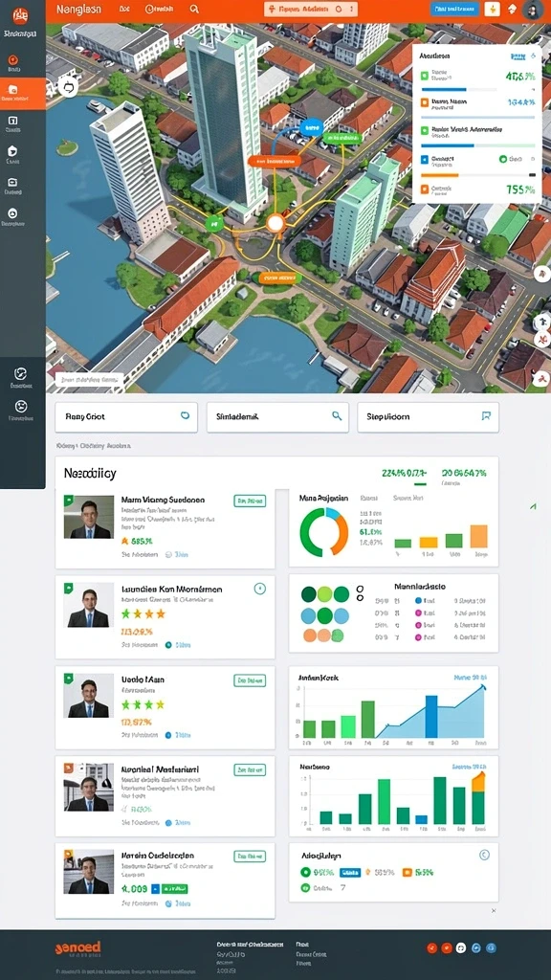Screen dimensions: 551x980
Task: Select the green-underlined stats tab beside Nesobiicy
Action: (404, 475)
